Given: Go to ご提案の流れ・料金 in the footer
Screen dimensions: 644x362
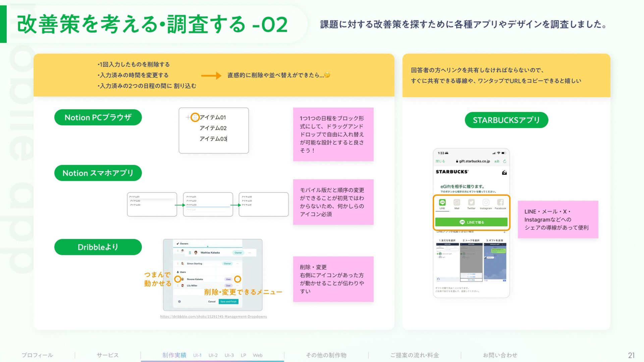Looking at the screenshot, I should click(415, 355).
